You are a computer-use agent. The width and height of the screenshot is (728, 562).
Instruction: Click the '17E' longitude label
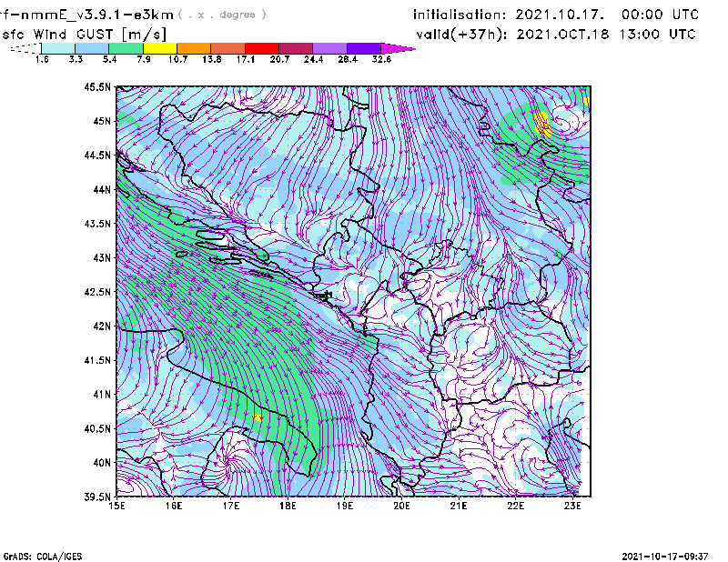pos(231,506)
